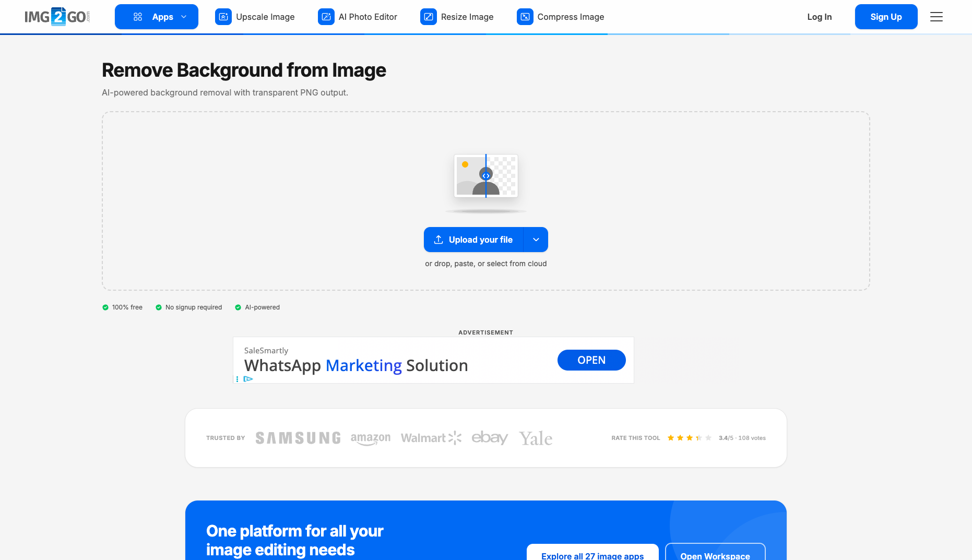Image resolution: width=972 pixels, height=560 pixels.
Task: Click the AI Photo Editor icon
Action: [326, 17]
